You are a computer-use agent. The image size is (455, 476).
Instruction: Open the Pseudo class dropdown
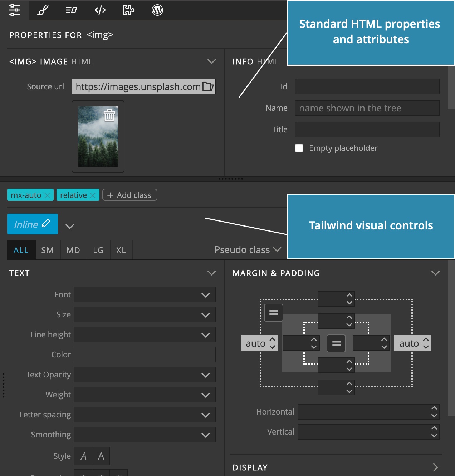(248, 250)
